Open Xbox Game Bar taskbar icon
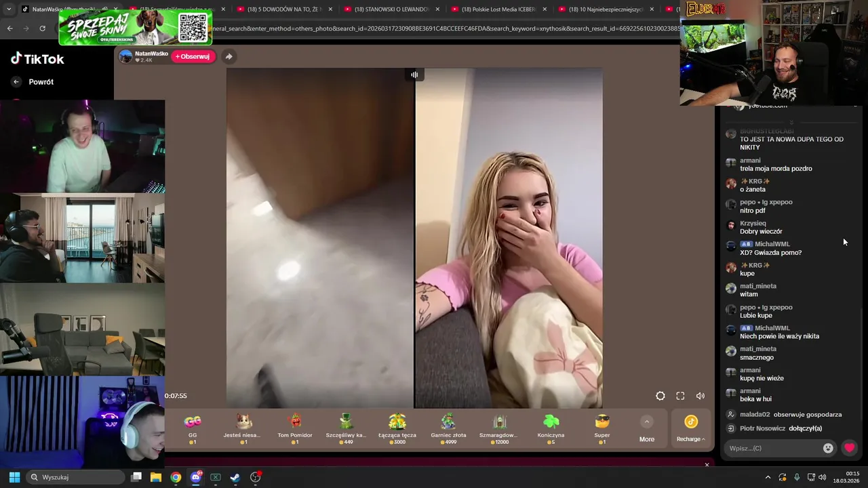 pyautogui.click(x=216, y=477)
